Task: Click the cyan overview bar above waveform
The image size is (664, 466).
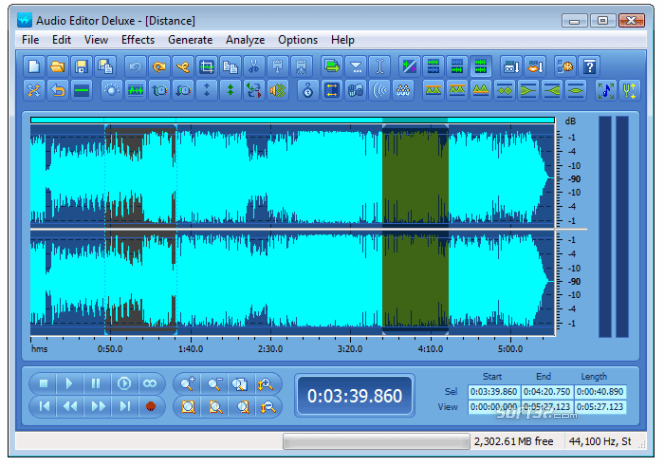Action: 292,120
